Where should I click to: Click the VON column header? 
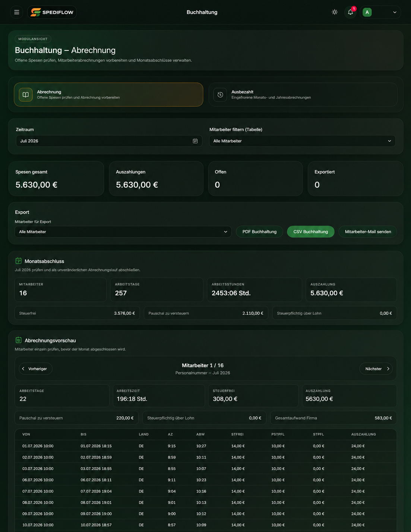[x=26, y=434]
